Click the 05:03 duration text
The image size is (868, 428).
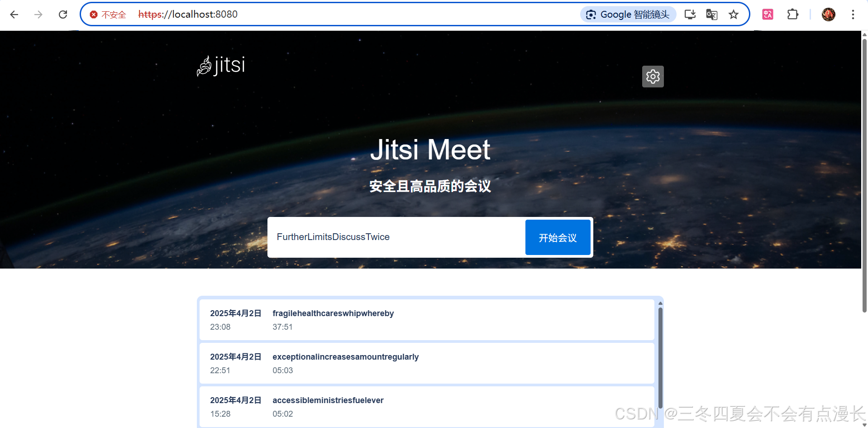pyautogui.click(x=283, y=370)
